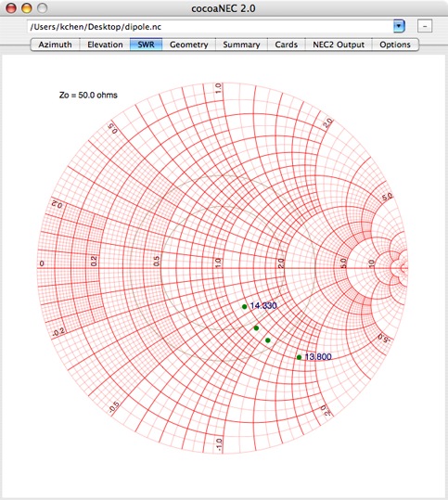This screenshot has width=448, height=500.
Task: Switch to the Azimuth tab
Action: [55, 45]
